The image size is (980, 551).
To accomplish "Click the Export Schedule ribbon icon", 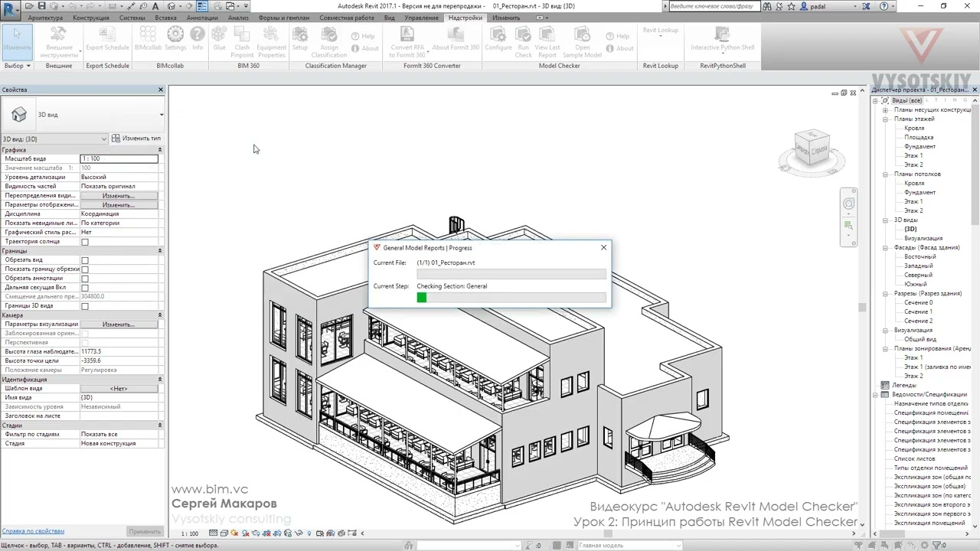I will point(107,40).
